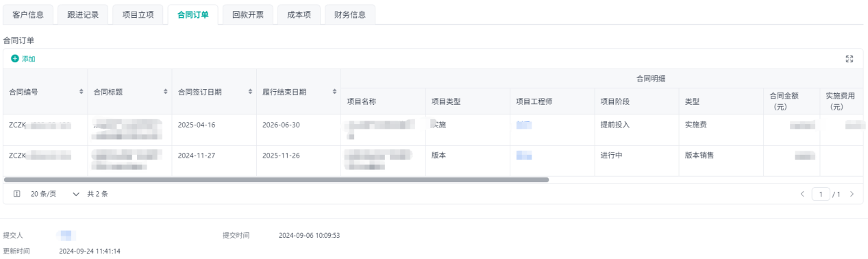The height and width of the screenshot is (259, 868).
Task: Open the 回款开票 tab
Action: 247,14
